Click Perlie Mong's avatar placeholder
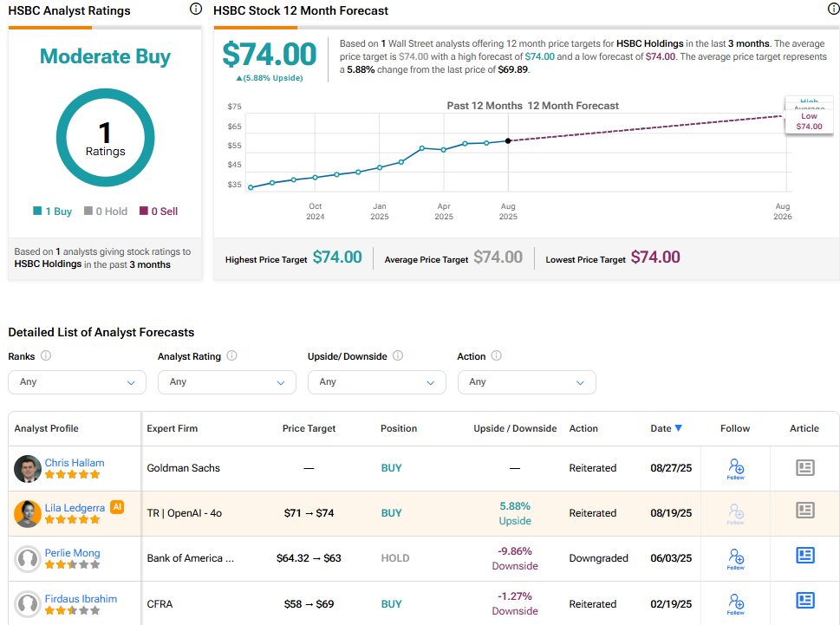 coord(28,558)
